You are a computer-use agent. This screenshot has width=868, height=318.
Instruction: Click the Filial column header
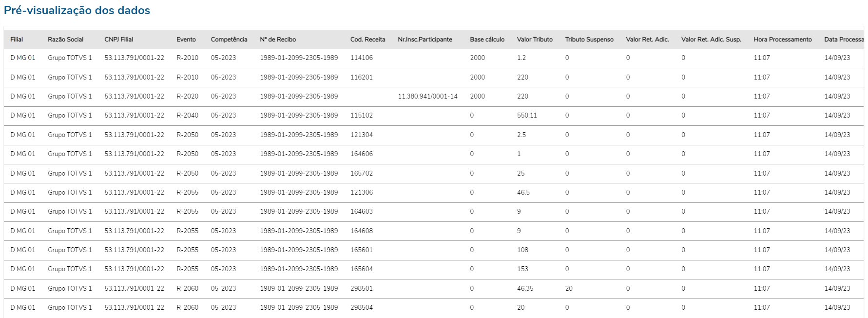pyautogui.click(x=17, y=40)
